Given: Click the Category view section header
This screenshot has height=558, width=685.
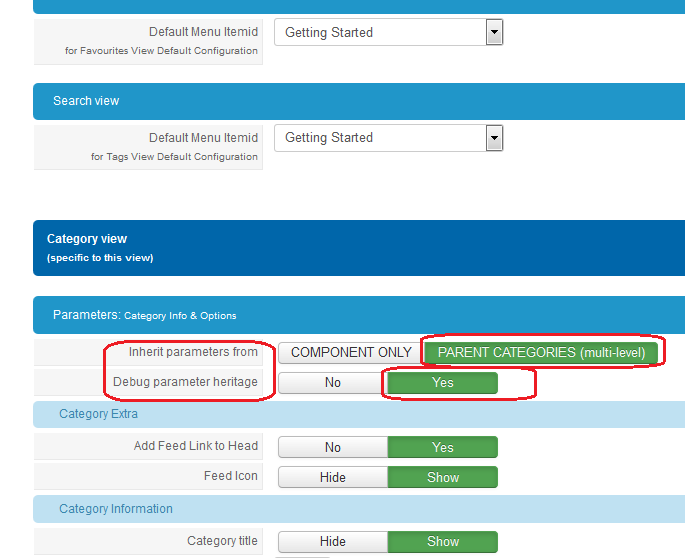Looking at the screenshot, I should (87, 240).
